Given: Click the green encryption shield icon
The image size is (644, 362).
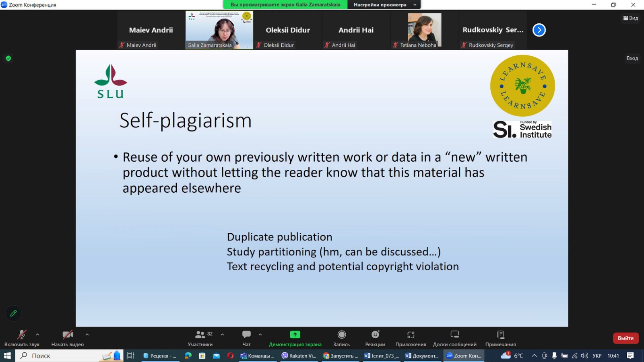Looking at the screenshot, I should tap(8, 58).
